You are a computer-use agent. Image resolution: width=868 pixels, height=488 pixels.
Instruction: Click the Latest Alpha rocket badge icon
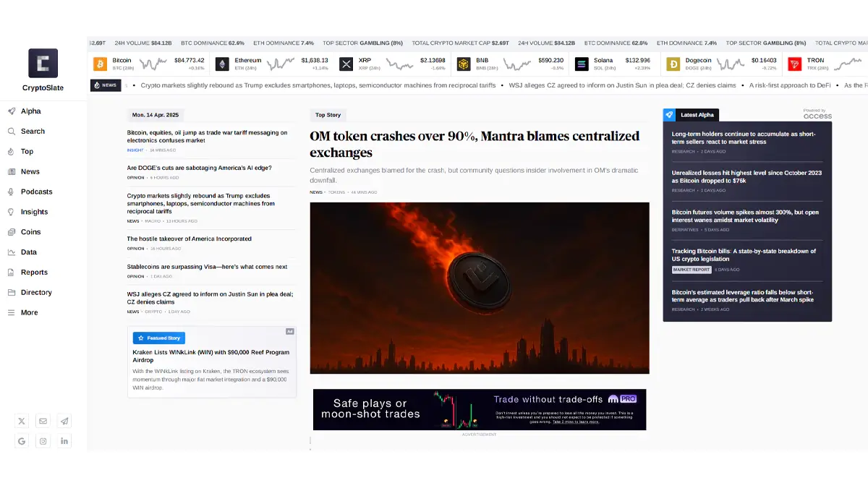pyautogui.click(x=670, y=115)
